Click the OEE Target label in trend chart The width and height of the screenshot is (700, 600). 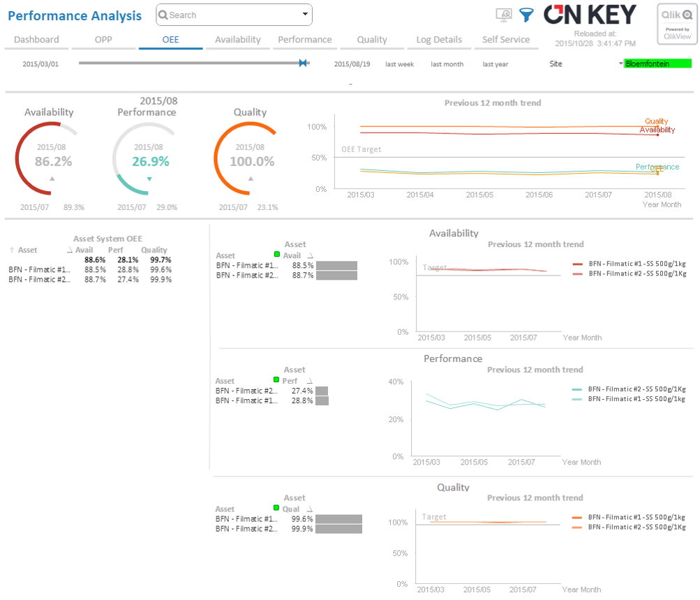[x=361, y=149]
